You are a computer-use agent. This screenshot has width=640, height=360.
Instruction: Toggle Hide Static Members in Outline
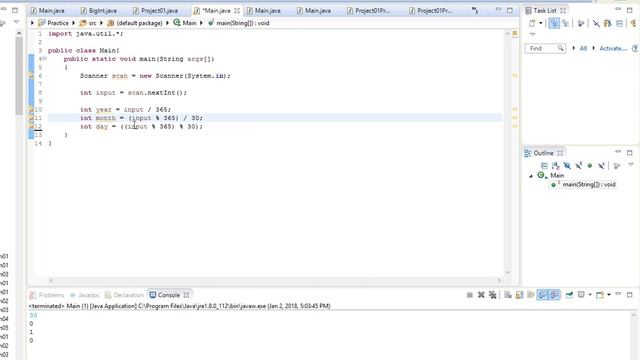tap(578, 166)
